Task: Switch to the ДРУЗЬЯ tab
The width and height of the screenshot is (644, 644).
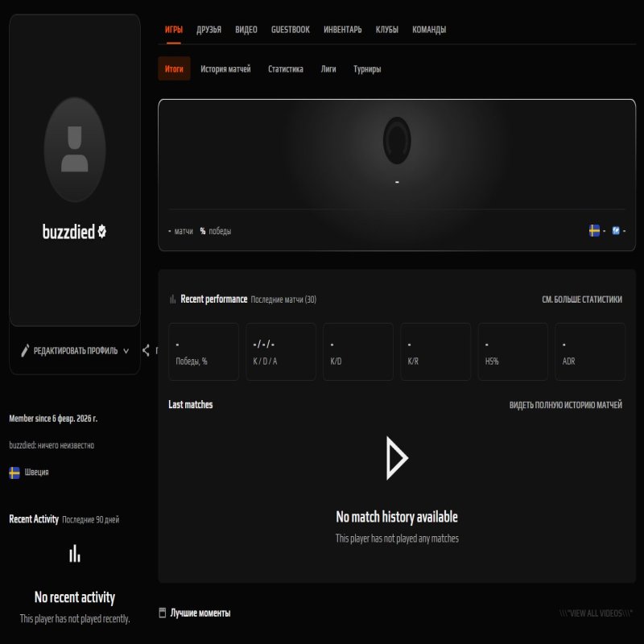Action: 208,29
